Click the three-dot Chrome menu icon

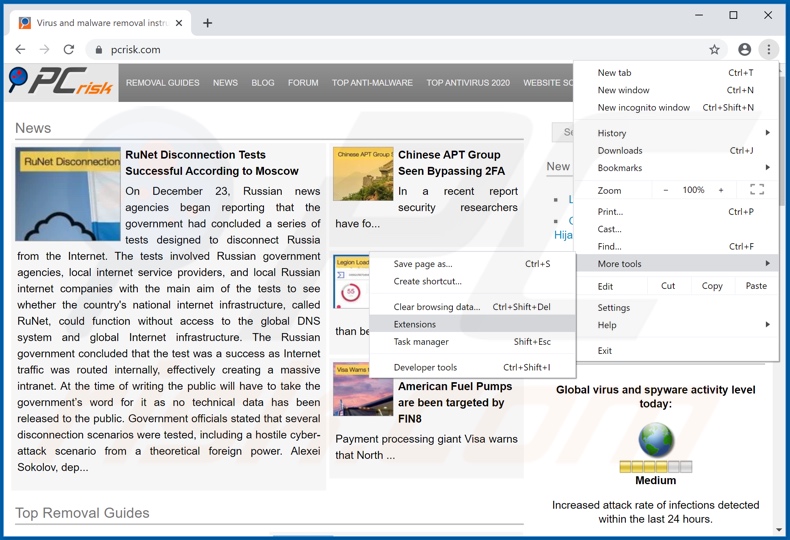pyautogui.click(x=768, y=49)
